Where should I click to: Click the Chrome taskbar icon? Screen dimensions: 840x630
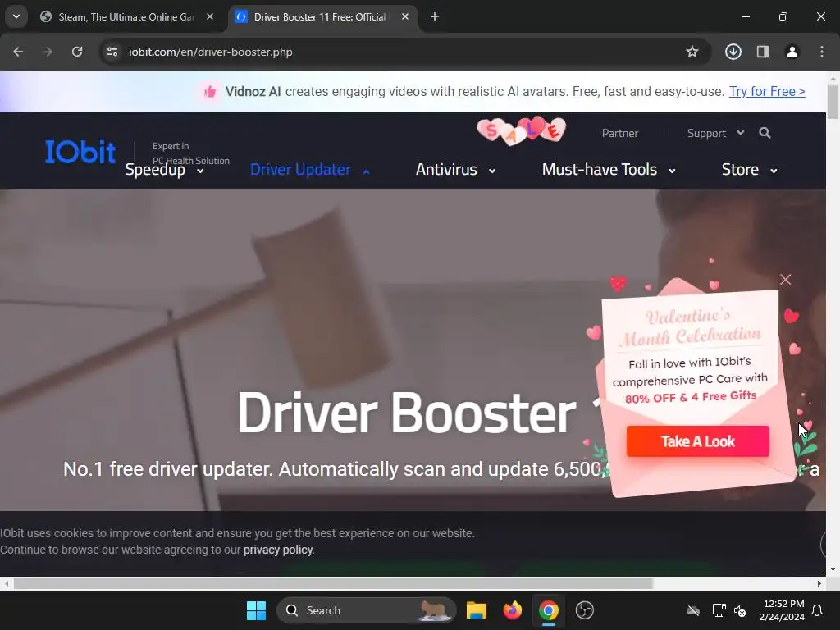548,610
